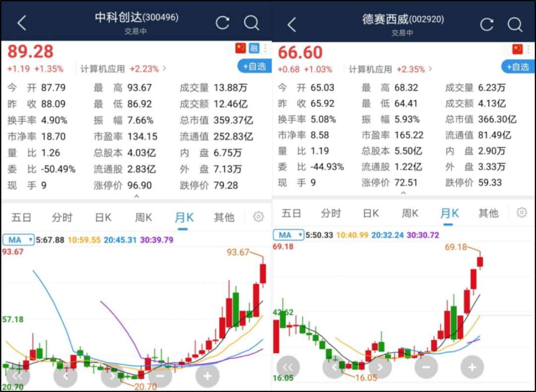Switch to 分时 tab on 中科创达 panel
Screen dimensions: 536x392
click(x=62, y=217)
